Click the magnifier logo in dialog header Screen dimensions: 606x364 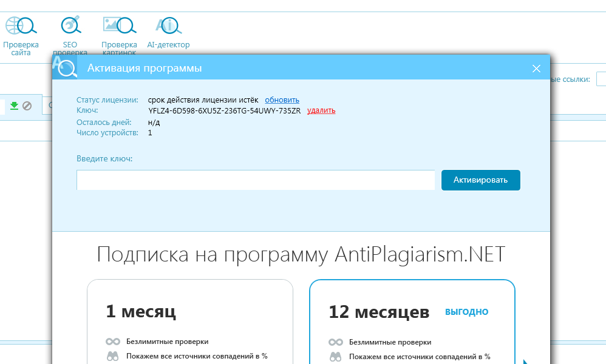65,67
